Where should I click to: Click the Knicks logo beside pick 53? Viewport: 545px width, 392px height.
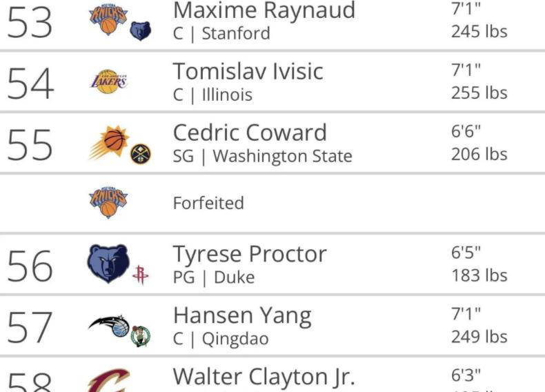pos(108,19)
